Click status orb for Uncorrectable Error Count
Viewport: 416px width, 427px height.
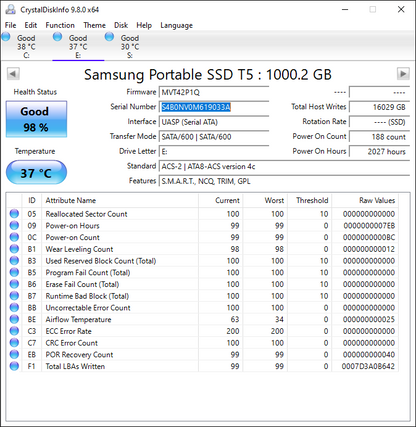(14, 307)
